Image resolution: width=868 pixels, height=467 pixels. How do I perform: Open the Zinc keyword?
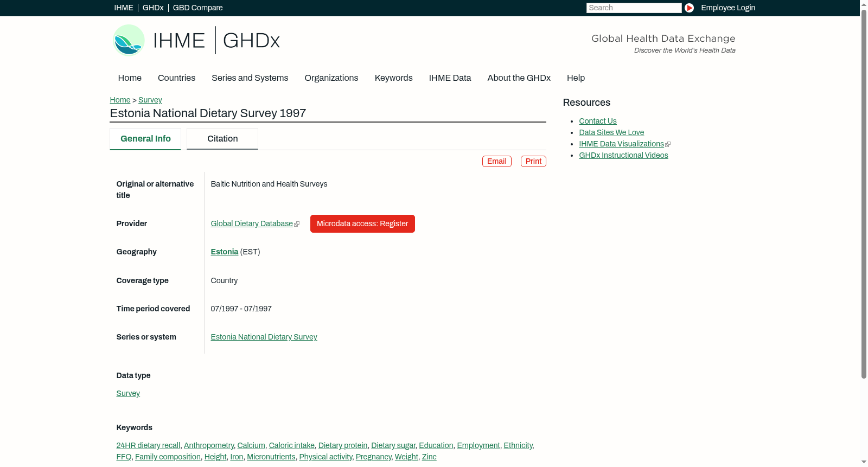point(429,457)
